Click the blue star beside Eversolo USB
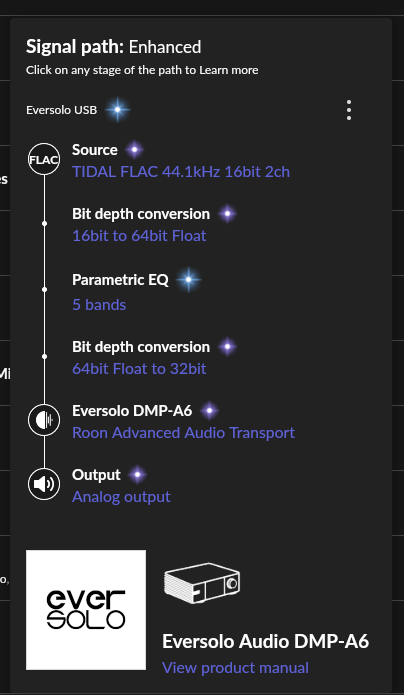The height and width of the screenshot is (695, 404). click(x=118, y=109)
